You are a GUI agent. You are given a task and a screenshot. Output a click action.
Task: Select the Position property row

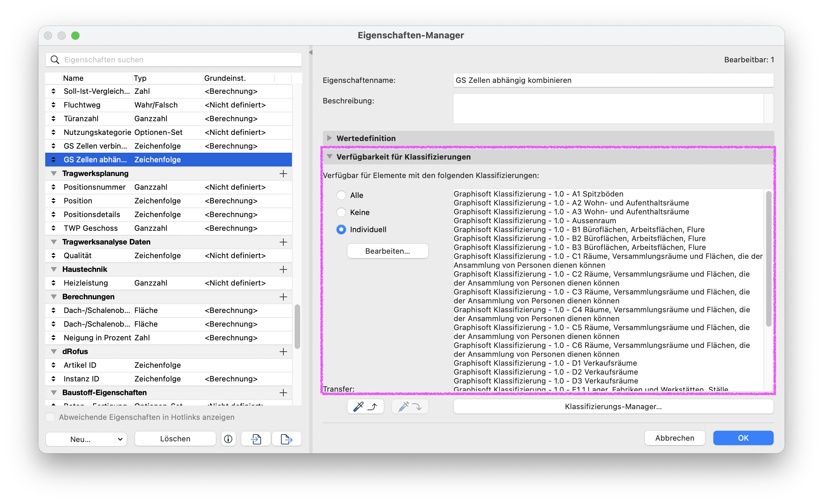point(169,201)
